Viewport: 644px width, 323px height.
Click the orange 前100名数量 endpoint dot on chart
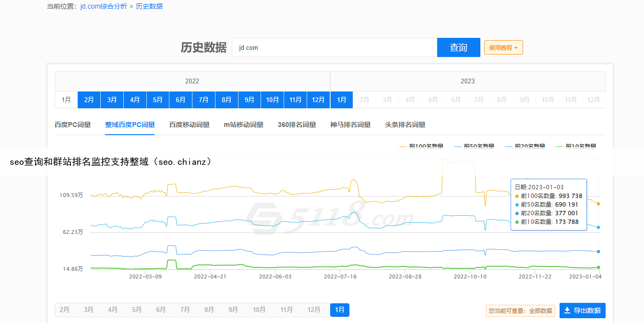pyautogui.click(x=598, y=204)
